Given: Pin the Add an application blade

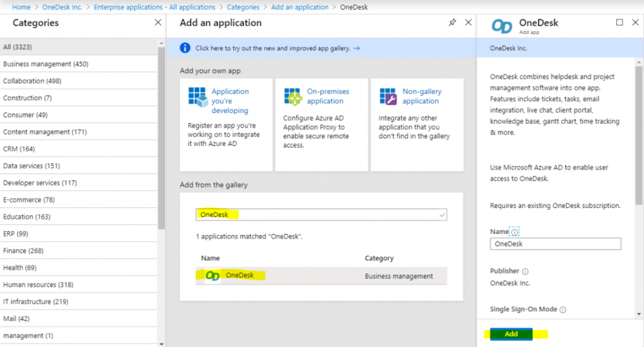Looking at the screenshot, I should coord(452,23).
